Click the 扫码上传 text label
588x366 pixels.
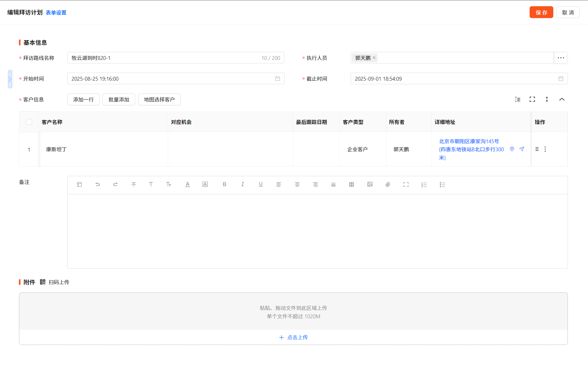click(x=59, y=282)
